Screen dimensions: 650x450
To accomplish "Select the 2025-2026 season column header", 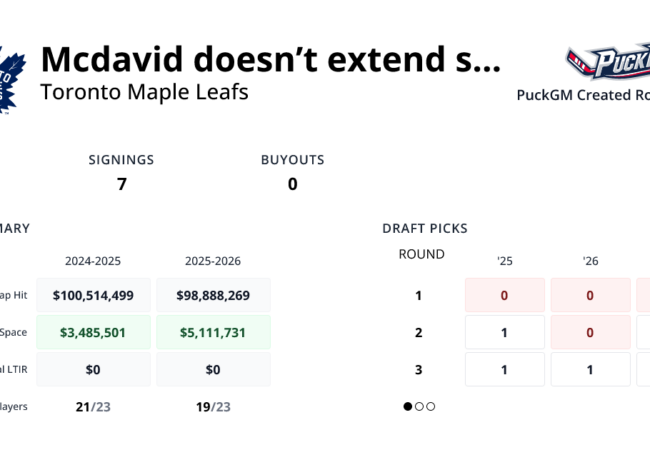I will (x=213, y=260).
